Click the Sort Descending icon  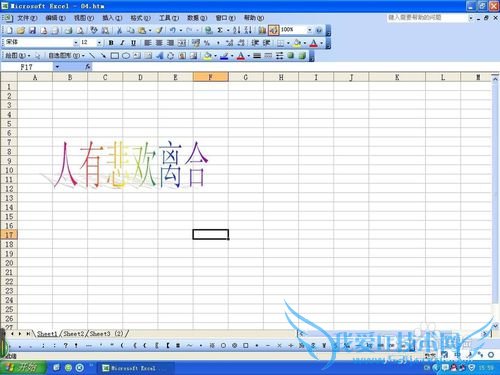pyautogui.click(x=248, y=30)
